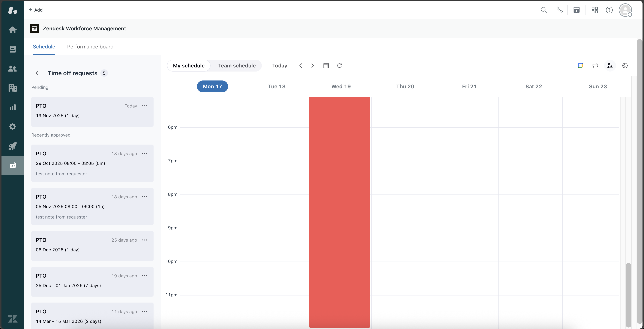
Task: Refresh the schedule view
Action: click(x=339, y=66)
